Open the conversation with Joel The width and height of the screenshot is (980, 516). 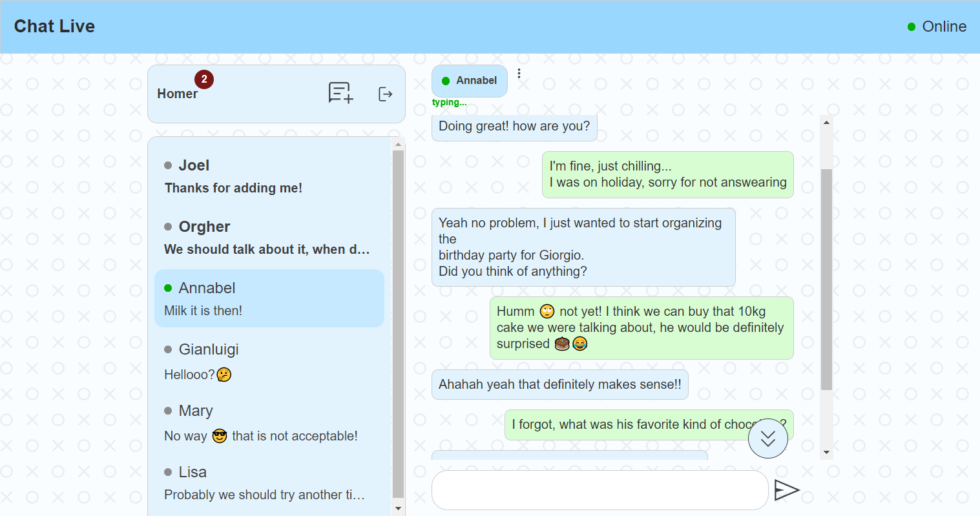click(269, 176)
